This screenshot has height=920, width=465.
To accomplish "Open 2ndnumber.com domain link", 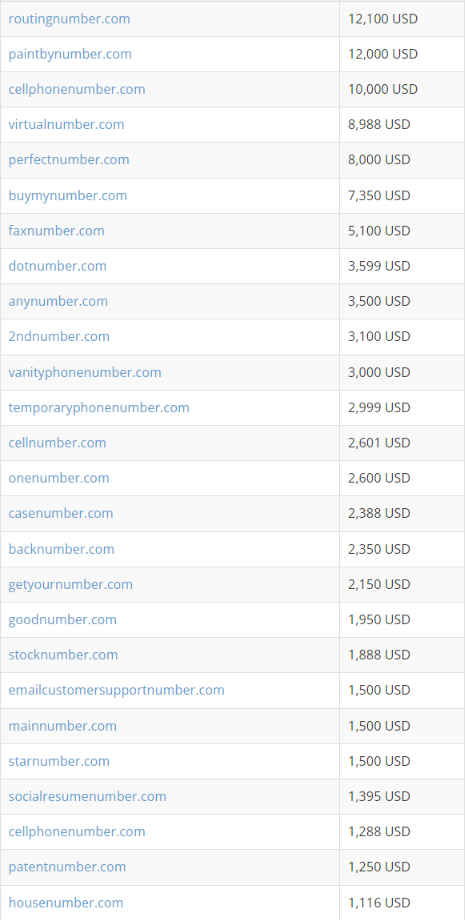I will (59, 336).
